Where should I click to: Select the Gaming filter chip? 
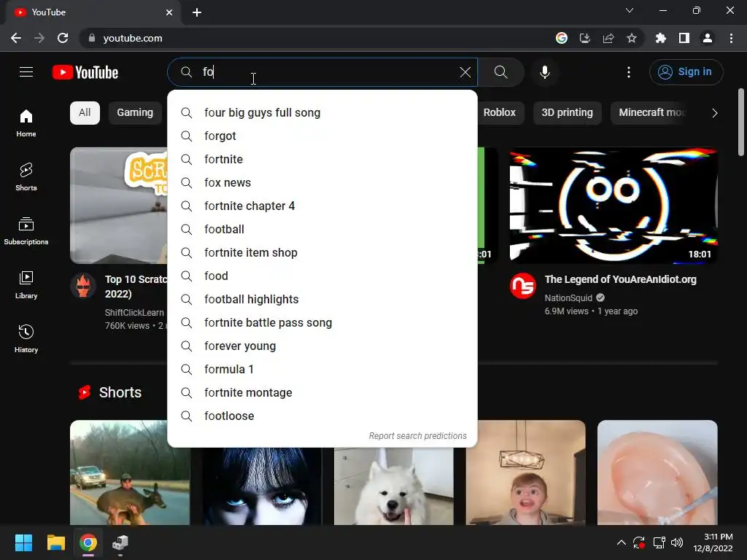pos(135,113)
